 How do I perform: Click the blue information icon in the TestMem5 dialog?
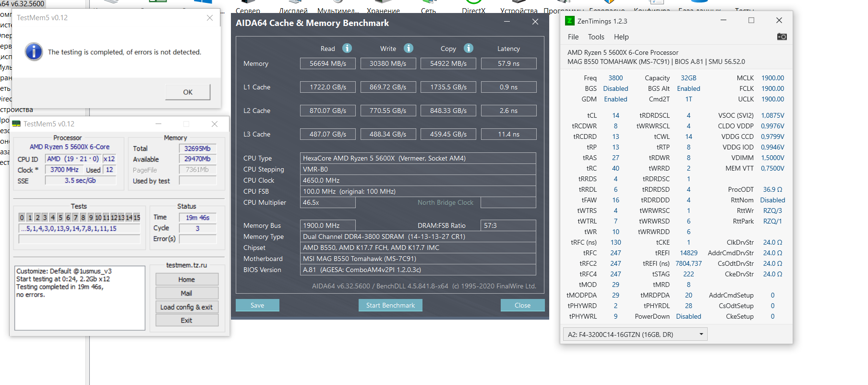pyautogui.click(x=34, y=51)
